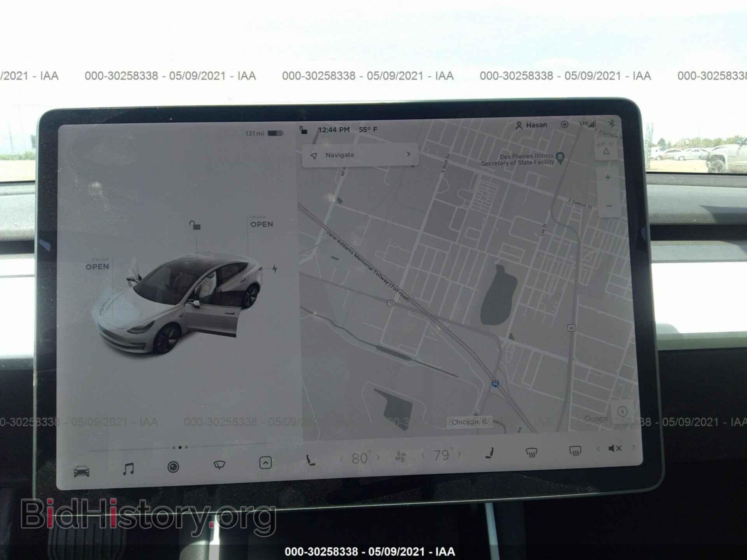Tap the door lock icon in status bar
The image size is (747, 560).
[303, 130]
